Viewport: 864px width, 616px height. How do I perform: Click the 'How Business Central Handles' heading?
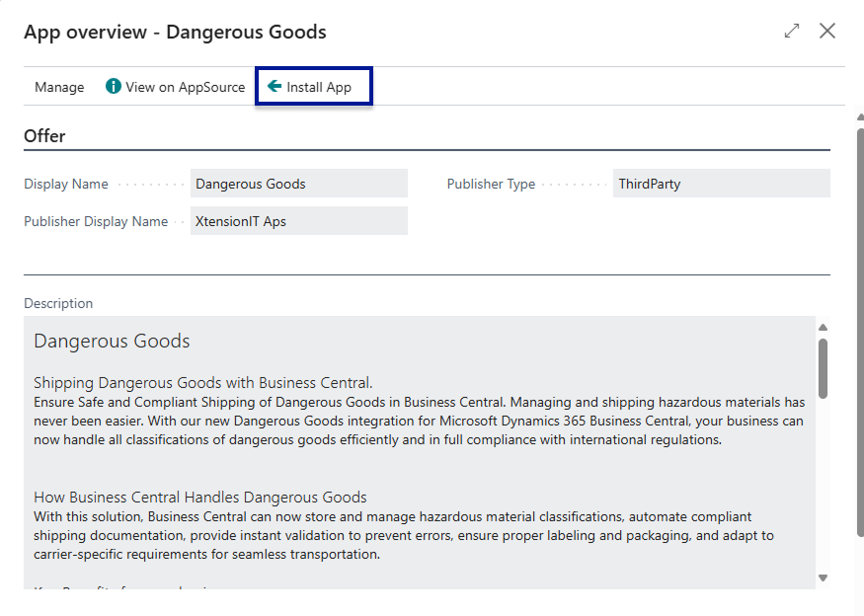click(x=199, y=498)
